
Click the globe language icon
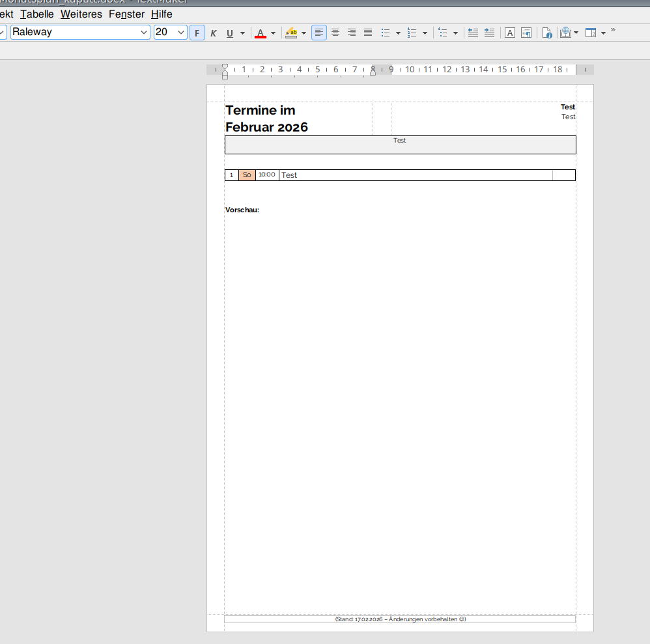point(565,33)
